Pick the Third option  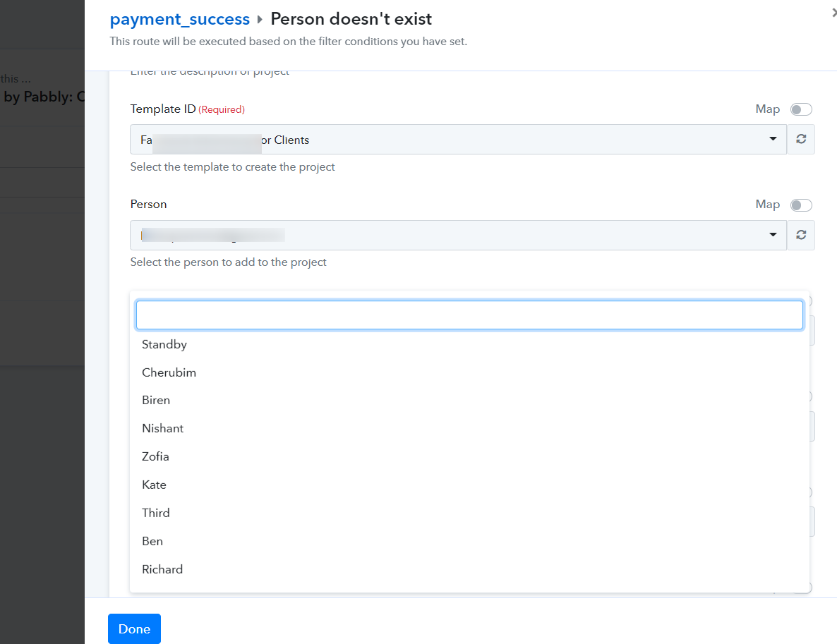tap(156, 513)
